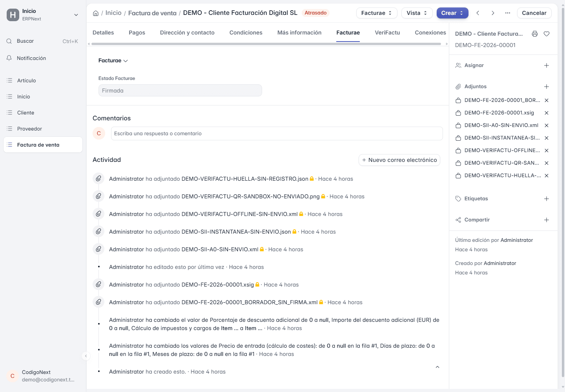Add attachment with Adjuntos plus icon

[x=547, y=87]
